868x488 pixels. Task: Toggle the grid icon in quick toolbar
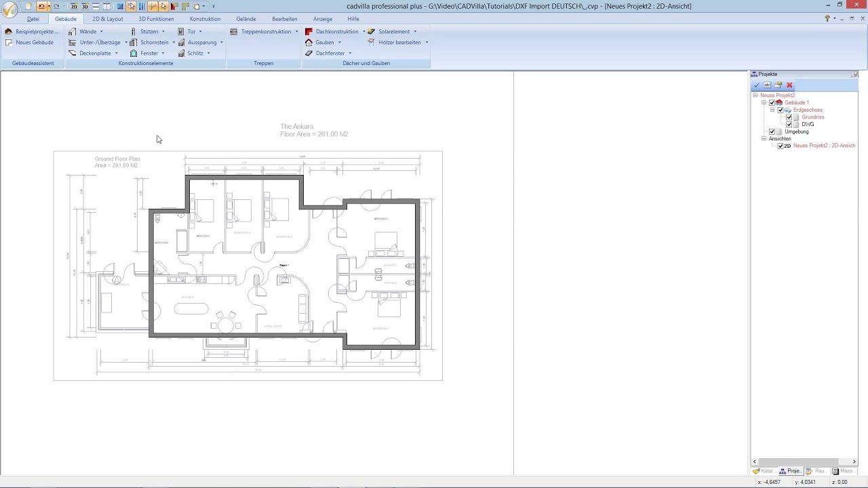[121, 6]
